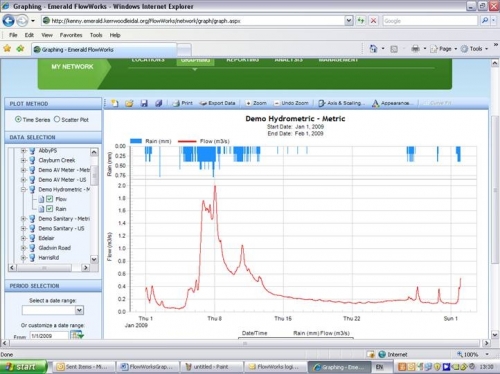This screenshot has height=374, width=500.
Task: Click the search magnifier button
Action: (x=485, y=21)
